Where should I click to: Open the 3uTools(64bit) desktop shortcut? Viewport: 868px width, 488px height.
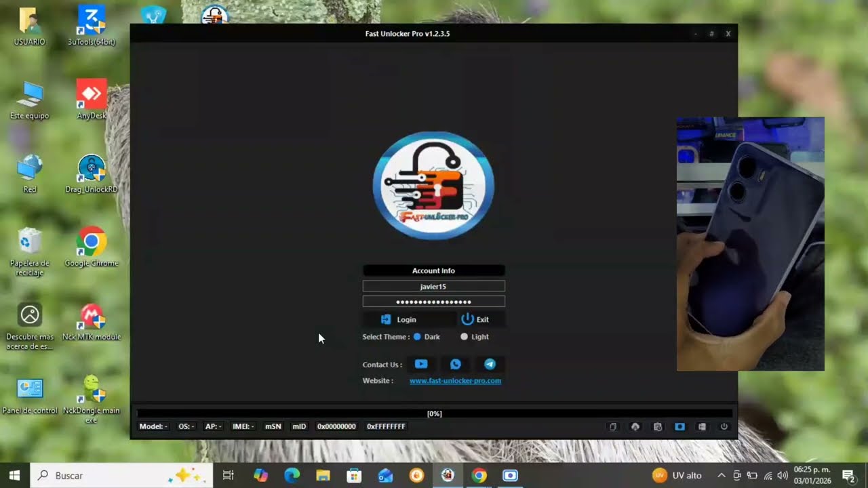coord(92,26)
